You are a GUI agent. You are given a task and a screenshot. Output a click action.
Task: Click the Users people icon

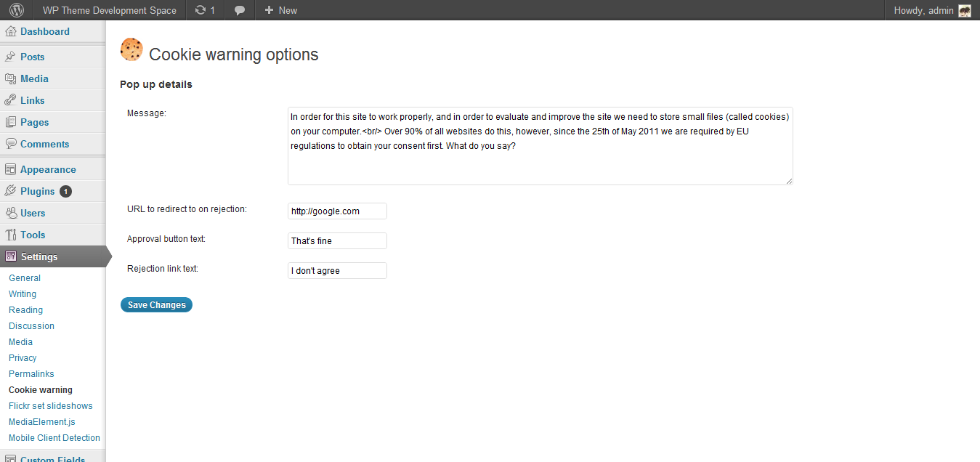pyautogui.click(x=11, y=213)
